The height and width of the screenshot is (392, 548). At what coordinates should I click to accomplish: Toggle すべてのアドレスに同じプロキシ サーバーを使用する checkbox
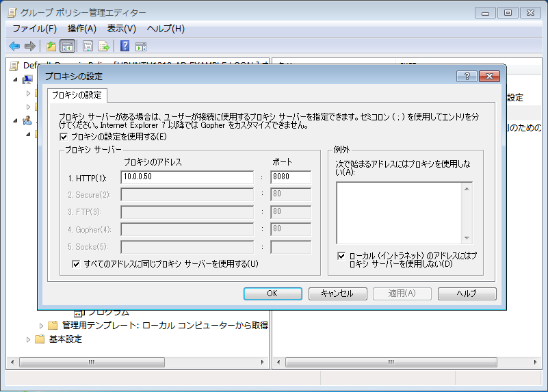point(76,263)
